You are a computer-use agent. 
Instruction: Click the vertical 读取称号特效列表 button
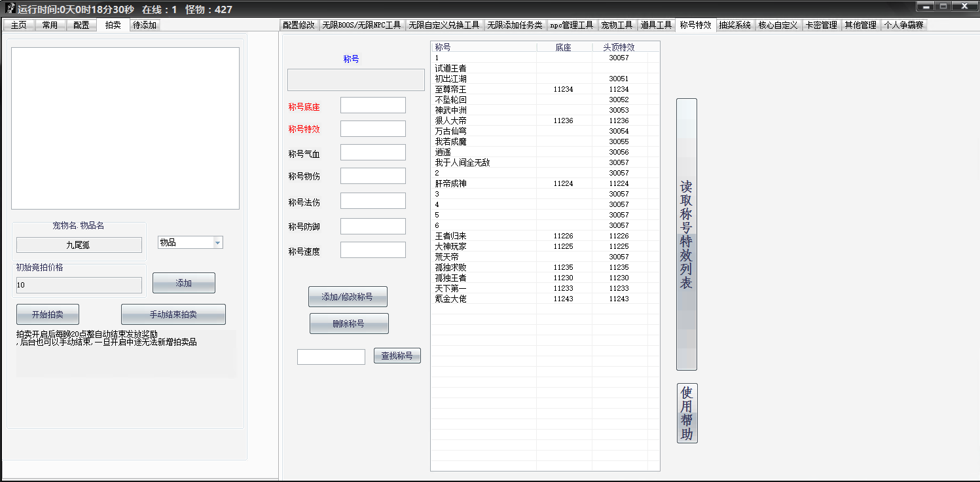coord(686,234)
